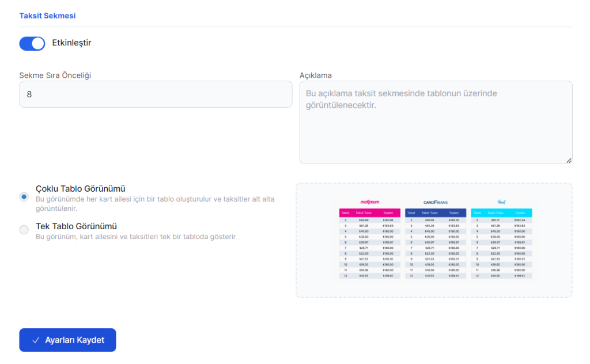The height and width of the screenshot is (364, 590).
Task: Click the checkmark icon in Ayarları Kaydet
Action: click(36, 340)
